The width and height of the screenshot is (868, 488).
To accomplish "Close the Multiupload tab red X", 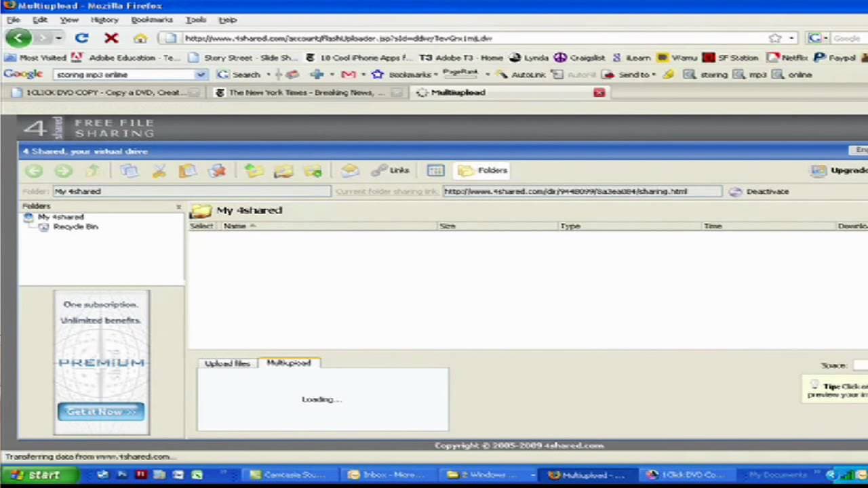I will tap(599, 93).
